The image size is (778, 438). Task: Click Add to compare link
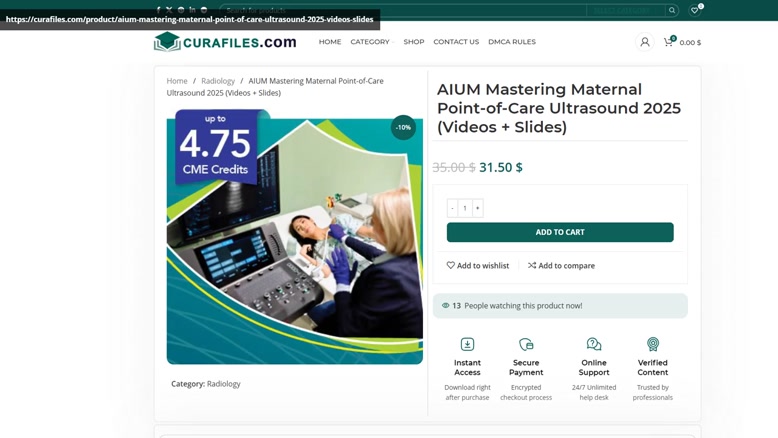561,265
